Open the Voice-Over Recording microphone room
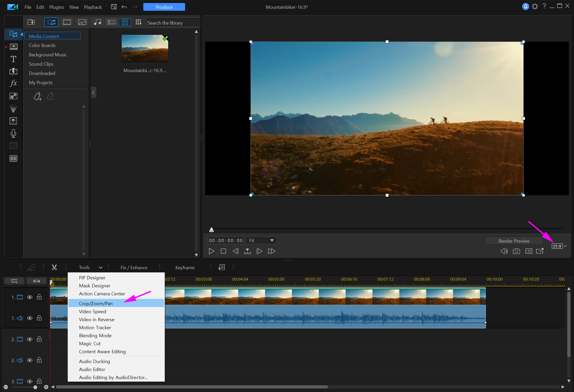 coord(13,133)
